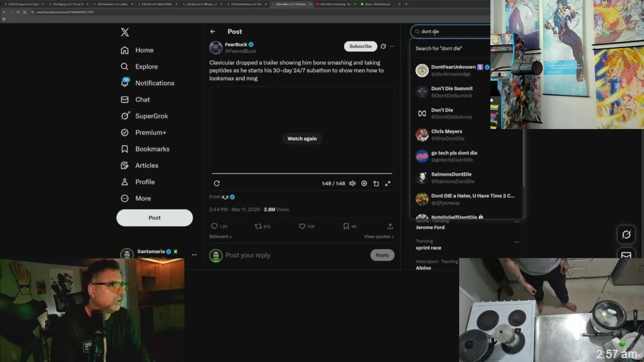Open the Santamaria account switcher
This screenshot has width=644, height=362.
coord(158,254)
